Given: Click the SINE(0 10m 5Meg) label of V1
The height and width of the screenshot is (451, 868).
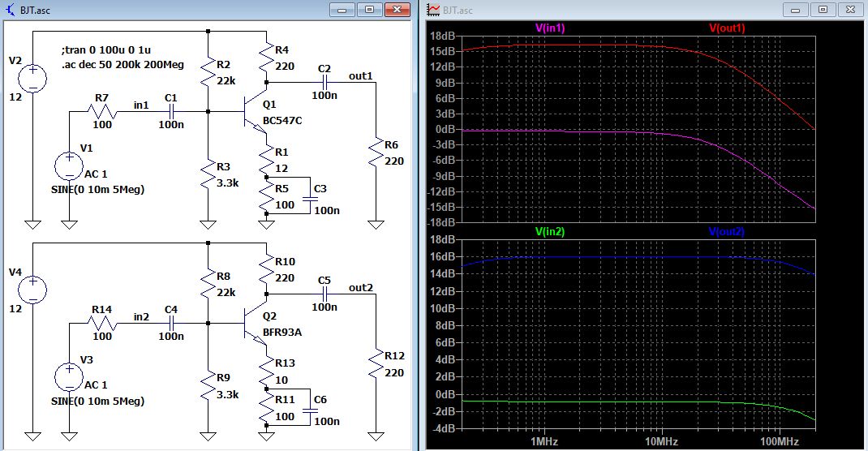Looking at the screenshot, I should pyautogui.click(x=97, y=189).
